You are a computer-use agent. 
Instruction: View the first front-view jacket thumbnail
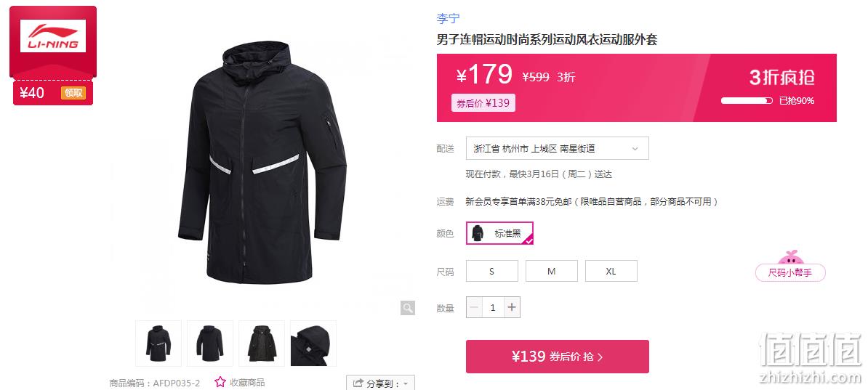pyautogui.click(x=158, y=343)
